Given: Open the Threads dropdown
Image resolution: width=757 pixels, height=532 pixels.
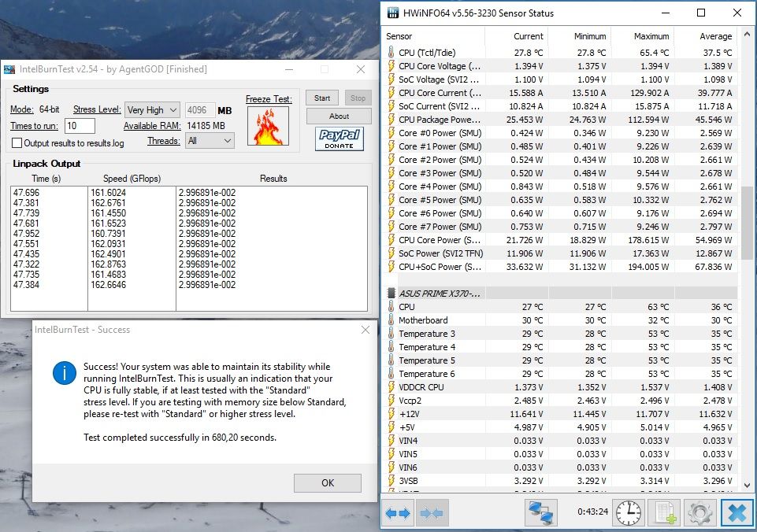Looking at the screenshot, I should pyautogui.click(x=210, y=141).
